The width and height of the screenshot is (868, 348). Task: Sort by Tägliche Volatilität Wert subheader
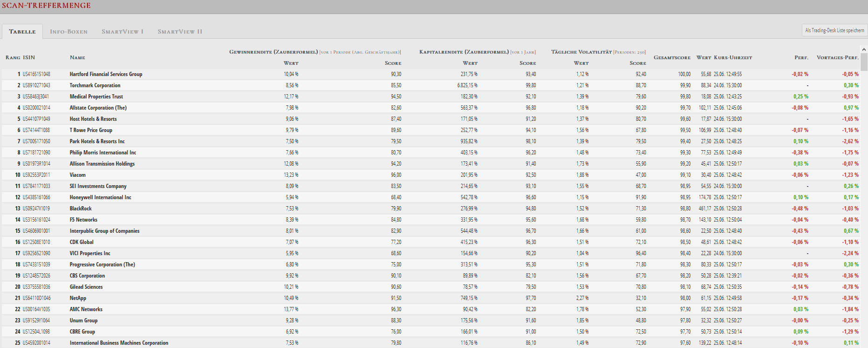pyautogui.click(x=581, y=63)
